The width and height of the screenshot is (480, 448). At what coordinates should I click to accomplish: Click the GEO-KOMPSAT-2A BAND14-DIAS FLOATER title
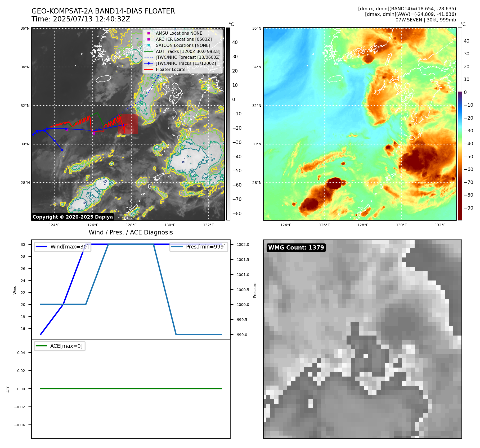point(103,11)
